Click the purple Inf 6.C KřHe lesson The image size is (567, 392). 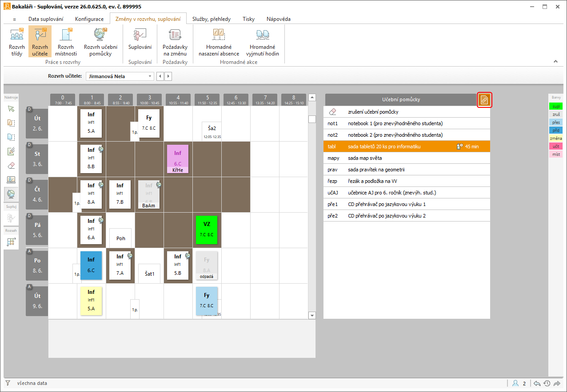178,158
